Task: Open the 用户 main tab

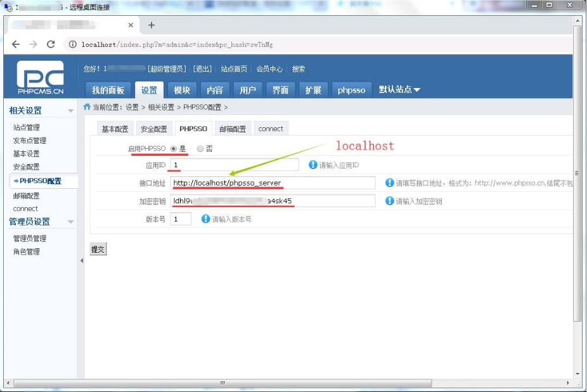Action: tap(247, 90)
